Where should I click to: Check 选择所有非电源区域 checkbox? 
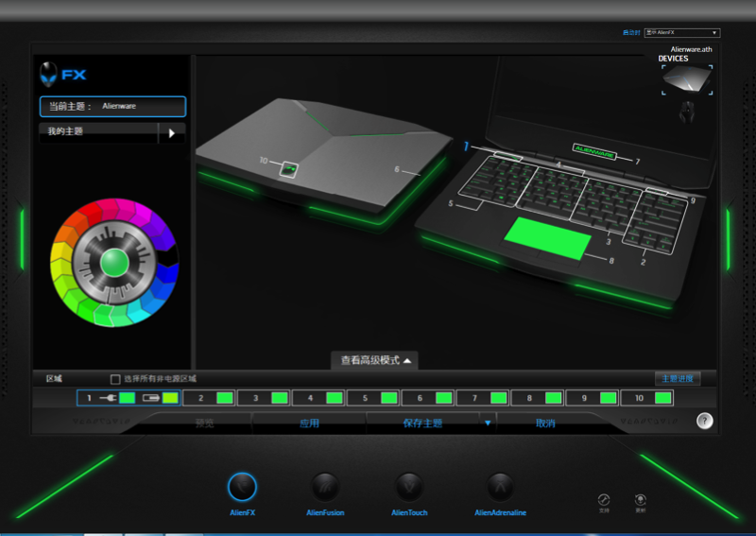pos(115,379)
